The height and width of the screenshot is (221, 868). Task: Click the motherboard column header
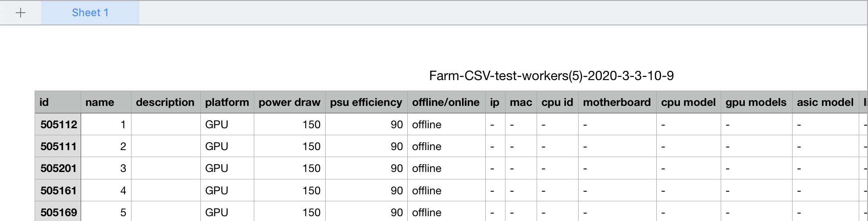(617, 102)
